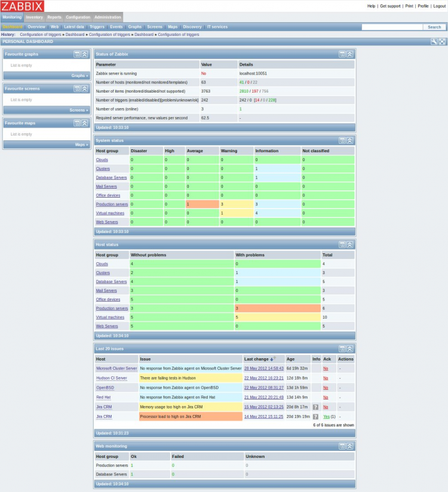Screen dimensions: 448x492
Task: Switch to the Monitoring tab
Action: pos(12,17)
